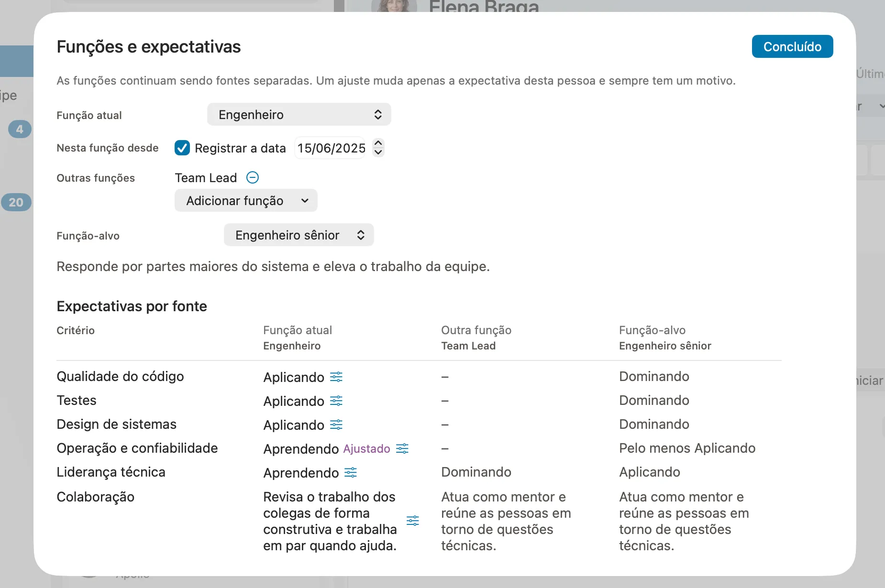885x588 pixels.
Task: Open the Função atual Engenheiro dropdown
Action: [299, 115]
